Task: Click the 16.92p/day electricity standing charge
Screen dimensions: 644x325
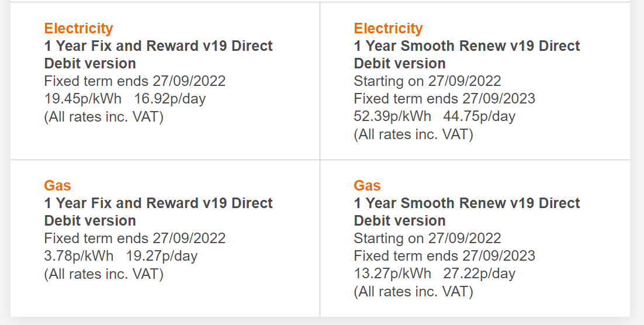Action: click(x=169, y=99)
